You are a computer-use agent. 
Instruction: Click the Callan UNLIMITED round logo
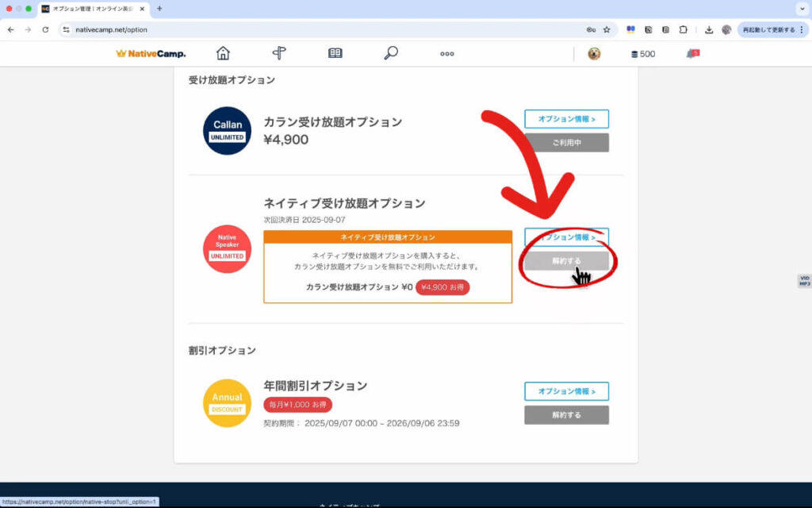point(227,131)
